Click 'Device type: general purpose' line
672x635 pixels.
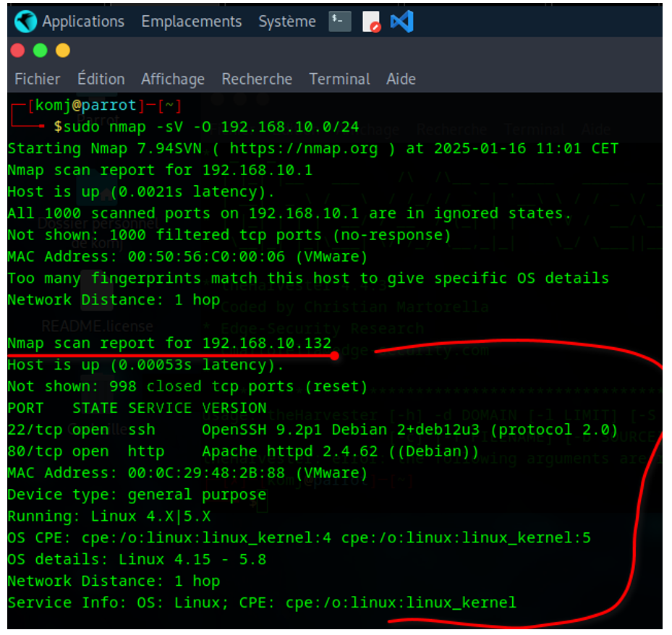pyautogui.click(x=137, y=495)
